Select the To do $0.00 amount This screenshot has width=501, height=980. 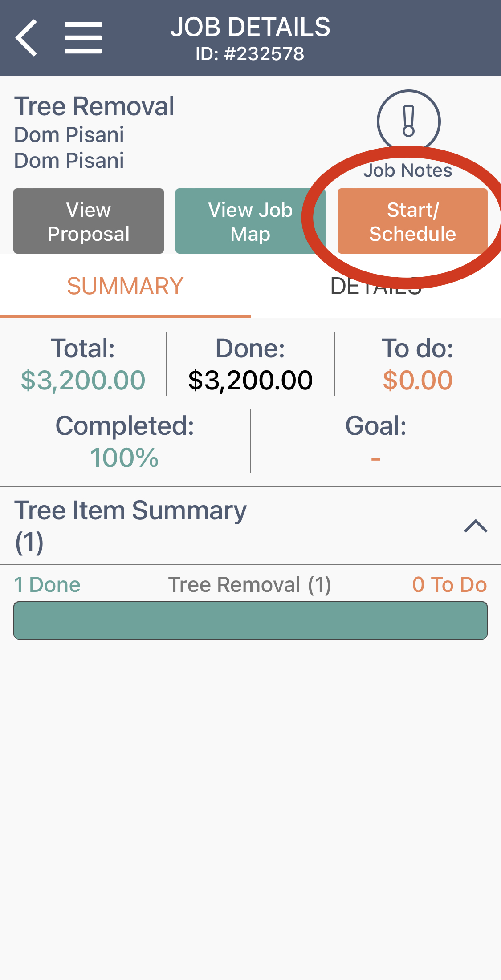tap(417, 381)
